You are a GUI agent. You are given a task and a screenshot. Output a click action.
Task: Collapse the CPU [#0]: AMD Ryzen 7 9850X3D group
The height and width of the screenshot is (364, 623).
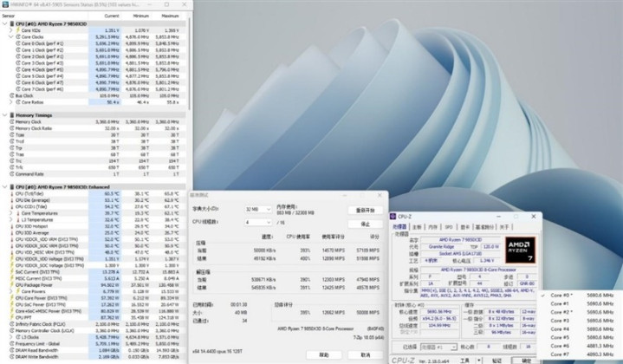click(5, 24)
